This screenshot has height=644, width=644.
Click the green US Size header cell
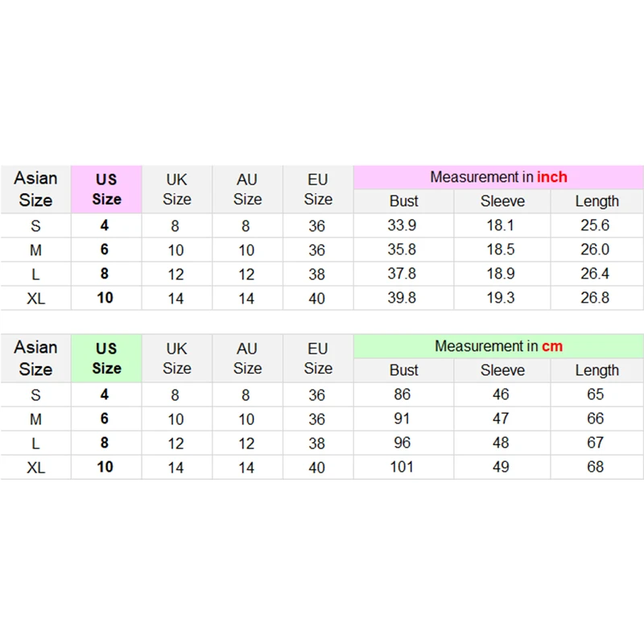pos(106,358)
